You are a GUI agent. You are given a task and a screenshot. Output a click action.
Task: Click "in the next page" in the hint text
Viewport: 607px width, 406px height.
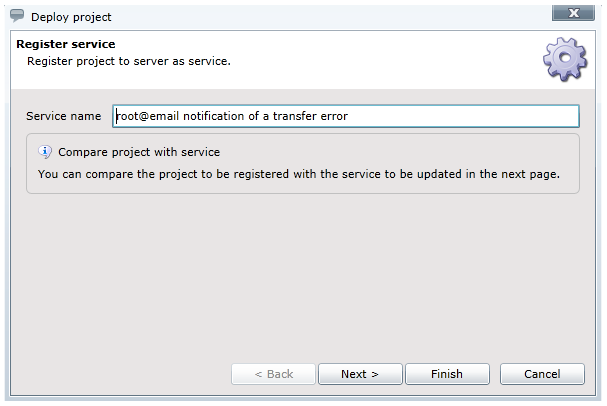pos(517,174)
